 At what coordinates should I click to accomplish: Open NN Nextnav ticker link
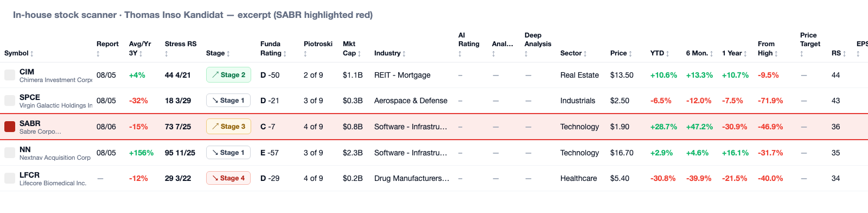tap(25, 149)
